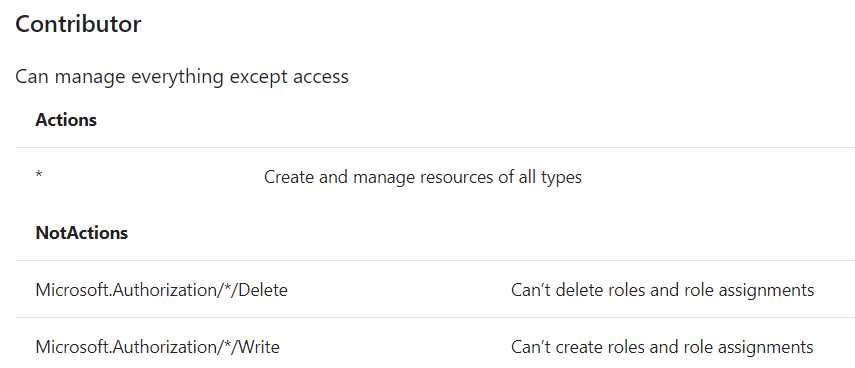Click 'Delete' at the end of the Authorization permission

pyautogui.click(x=263, y=290)
